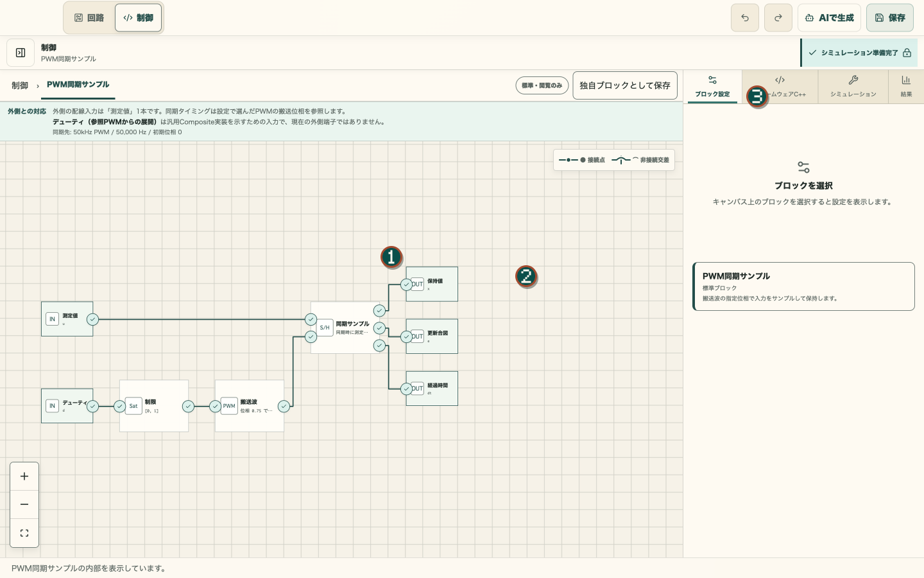The height and width of the screenshot is (578, 924).
Task: Toggle the left sidebar panel icon
Action: [x=21, y=53]
